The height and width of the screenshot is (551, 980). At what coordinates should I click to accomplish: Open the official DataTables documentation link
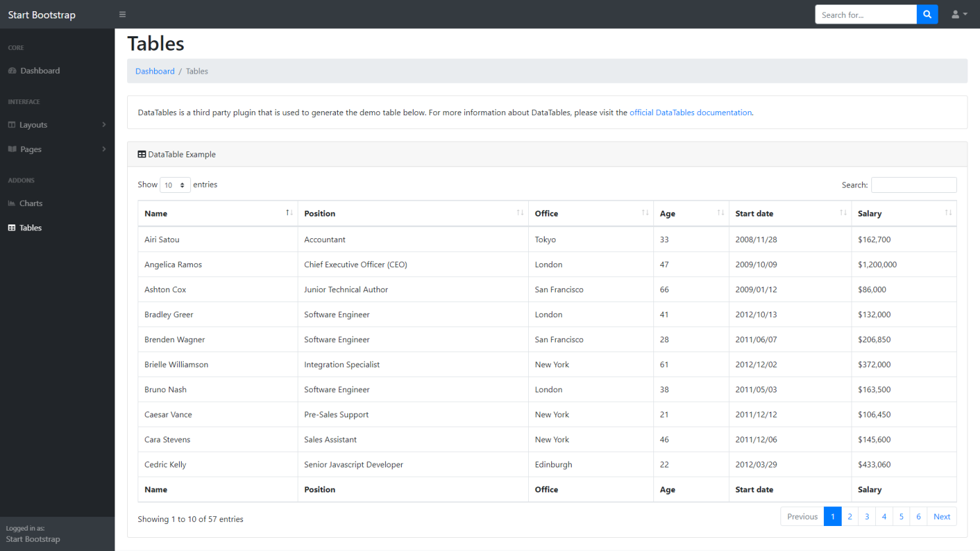tap(690, 113)
